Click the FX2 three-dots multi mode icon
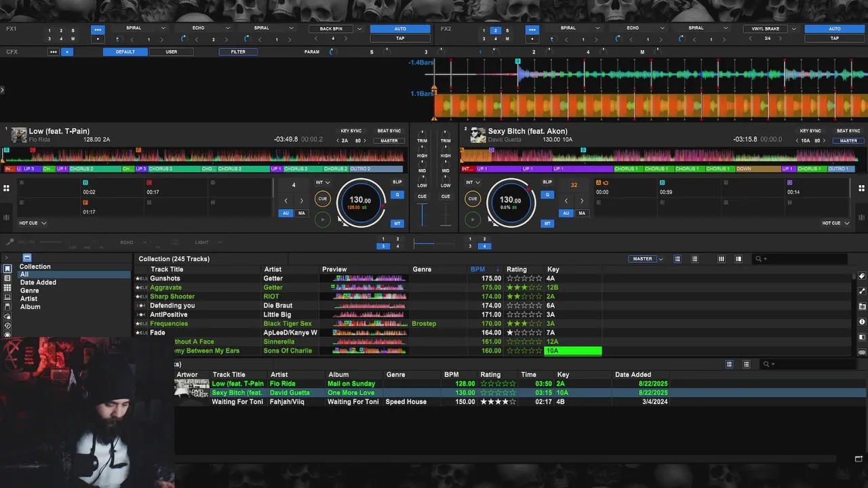The image size is (868, 488). pos(532,30)
